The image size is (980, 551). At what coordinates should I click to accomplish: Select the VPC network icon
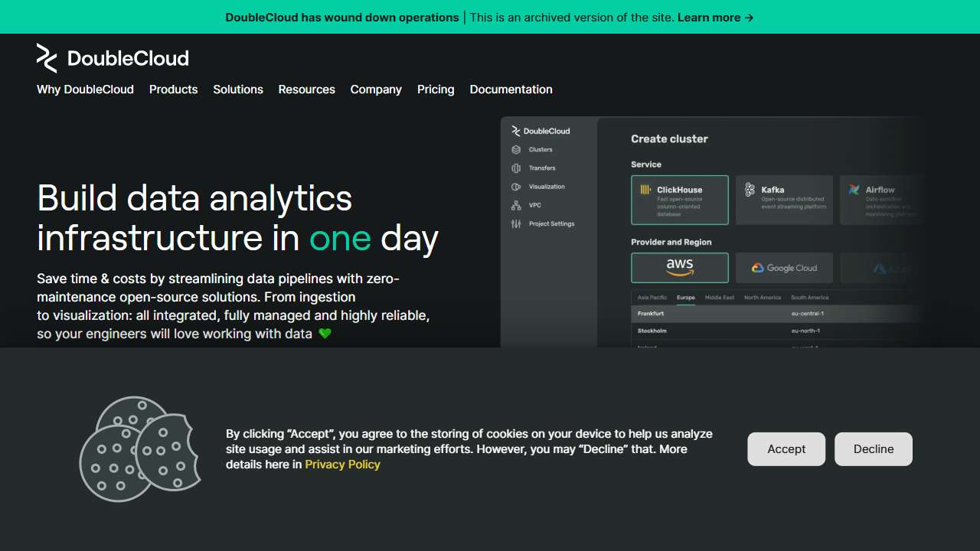point(516,205)
